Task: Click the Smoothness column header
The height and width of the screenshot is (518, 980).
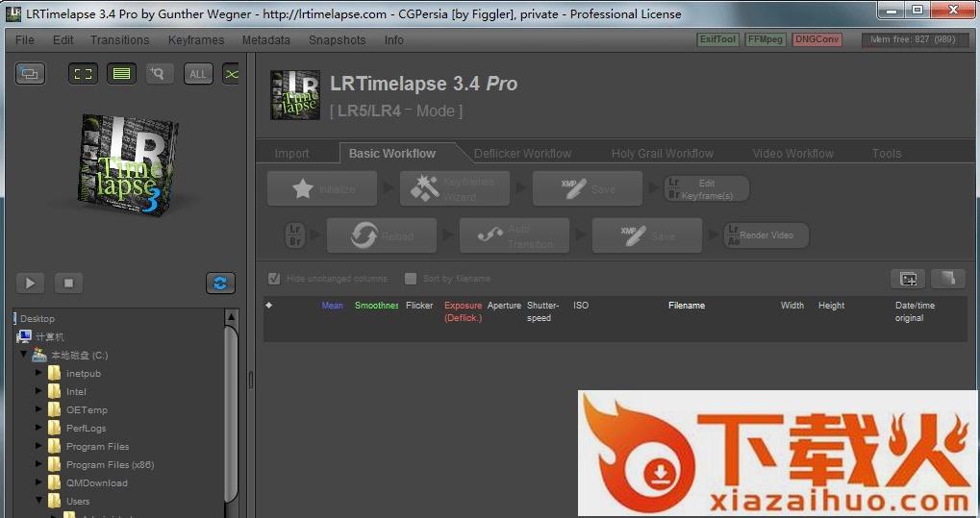Action: [x=376, y=306]
